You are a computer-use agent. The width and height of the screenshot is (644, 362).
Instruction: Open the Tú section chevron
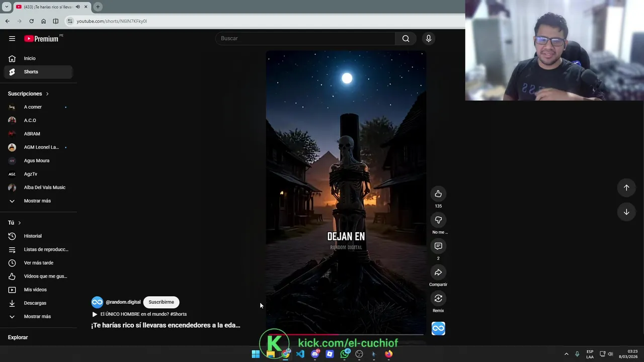click(20, 223)
